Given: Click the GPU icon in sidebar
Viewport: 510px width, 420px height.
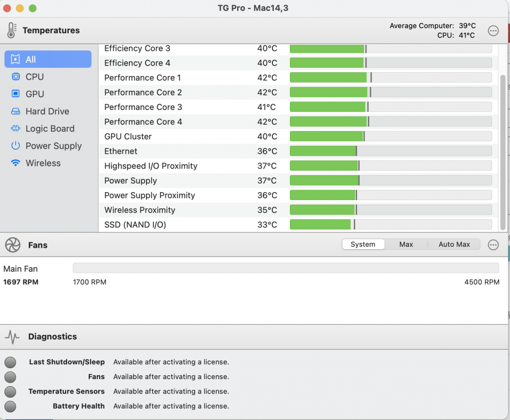Looking at the screenshot, I should click(x=15, y=94).
